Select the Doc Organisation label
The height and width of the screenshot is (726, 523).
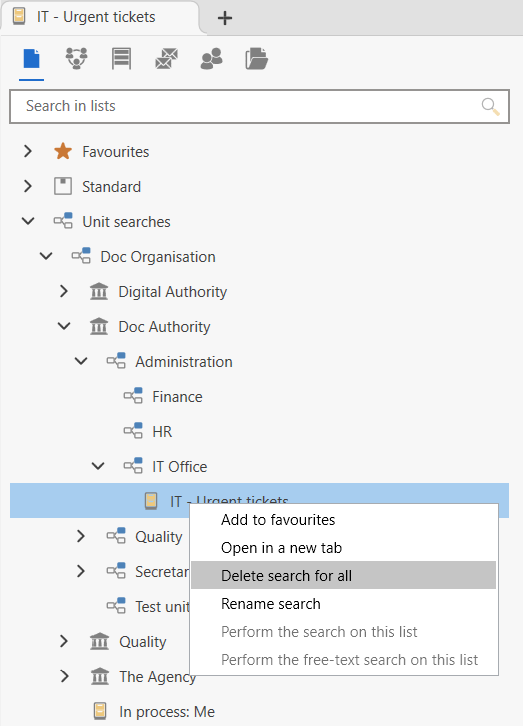(x=158, y=257)
